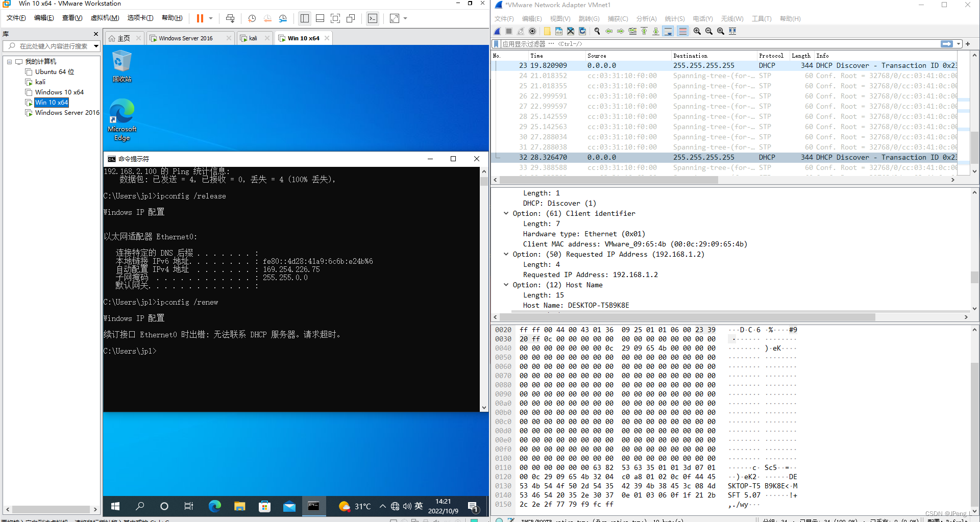
Task: Take a VMware snapshot
Action: click(x=252, y=18)
